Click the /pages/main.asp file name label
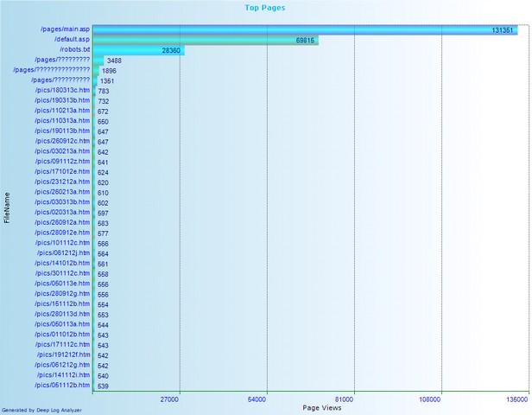Viewport: 532px width, 415px height. click(65, 29)
